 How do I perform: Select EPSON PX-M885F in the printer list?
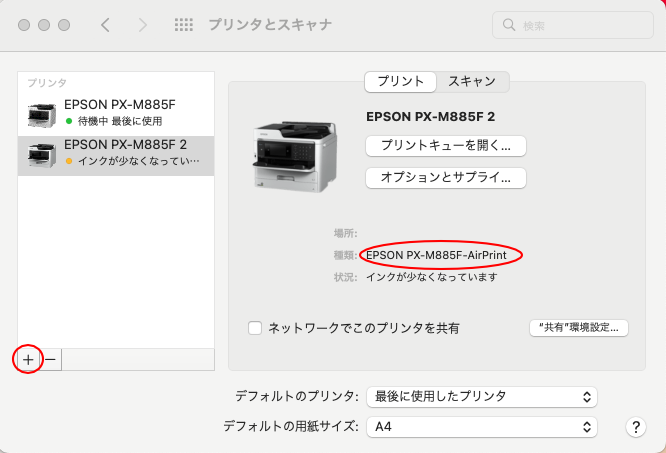(x=116, y=115)
